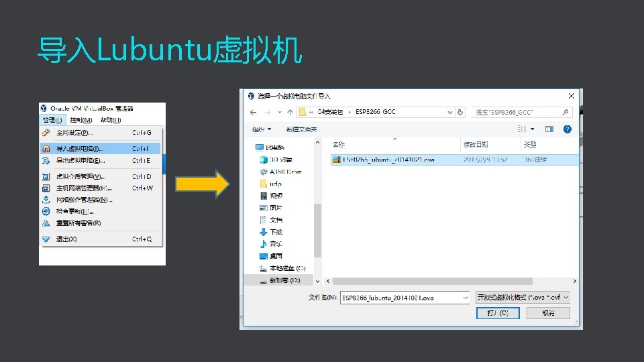
Task: Click VirtualBox cube icon in manager title
Action: coord(44,109)
